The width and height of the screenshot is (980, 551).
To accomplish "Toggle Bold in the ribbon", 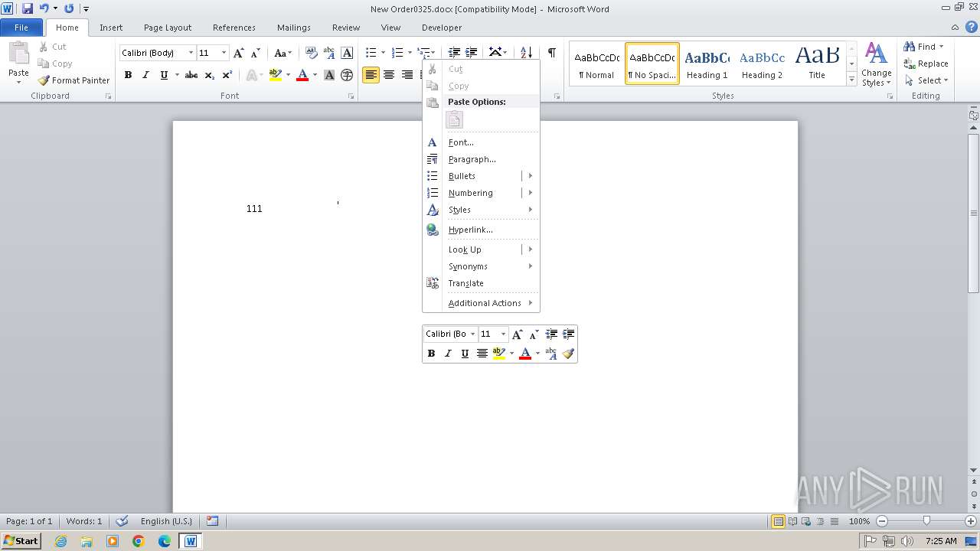I will pos(128,75).
